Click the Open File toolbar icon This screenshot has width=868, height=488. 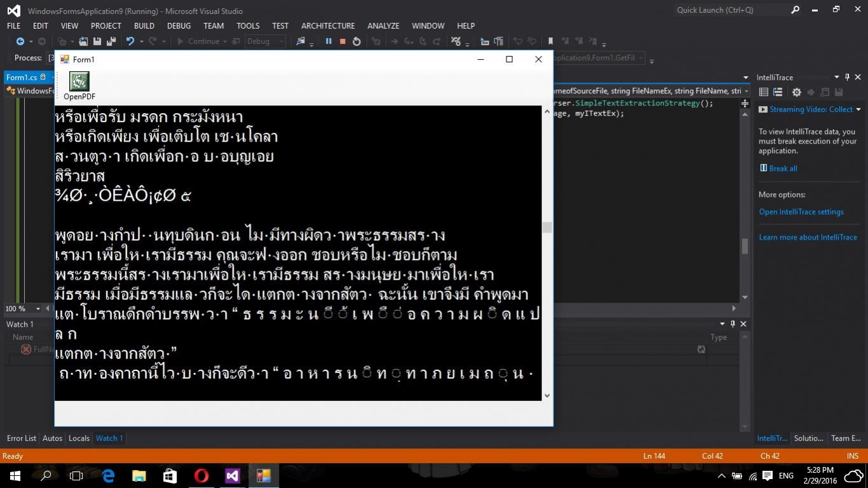[x=83, y=41]
